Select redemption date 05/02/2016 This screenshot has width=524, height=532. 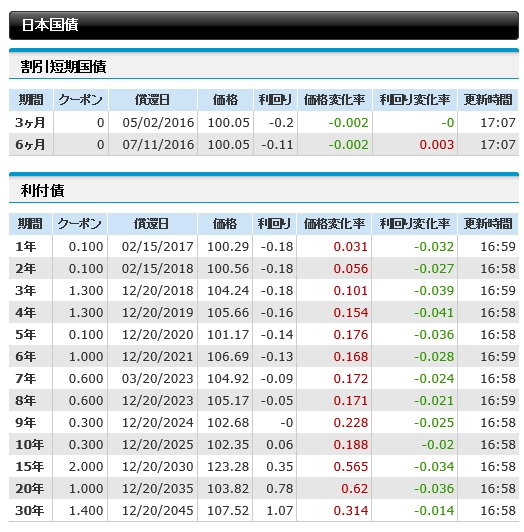point(158,122)
